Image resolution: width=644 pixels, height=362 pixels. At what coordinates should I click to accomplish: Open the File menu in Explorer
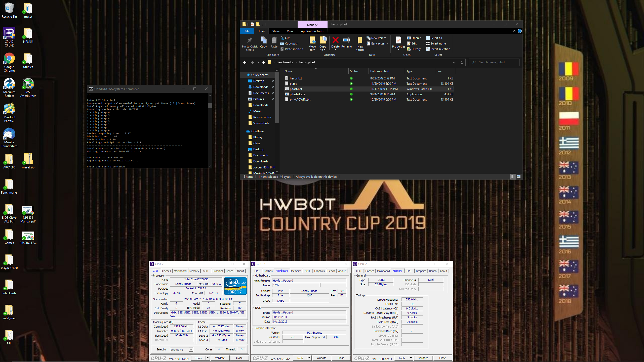(x=247, y=31)
